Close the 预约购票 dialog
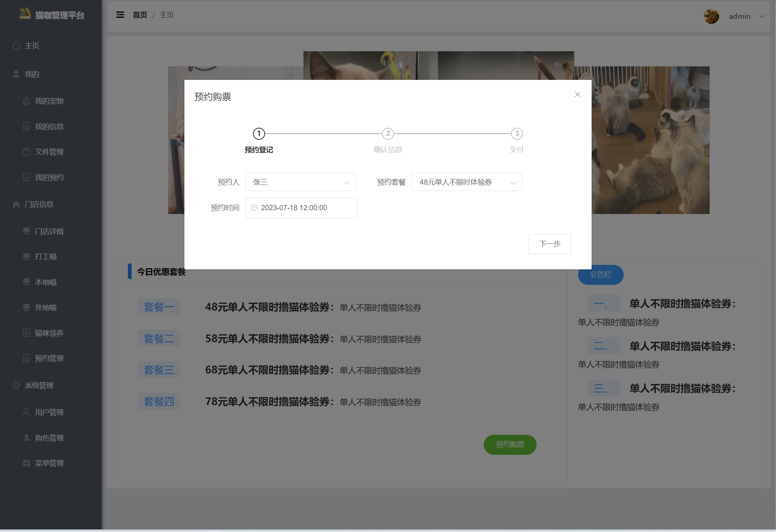This screenshot has height=532, width=776. pos(577,95)
